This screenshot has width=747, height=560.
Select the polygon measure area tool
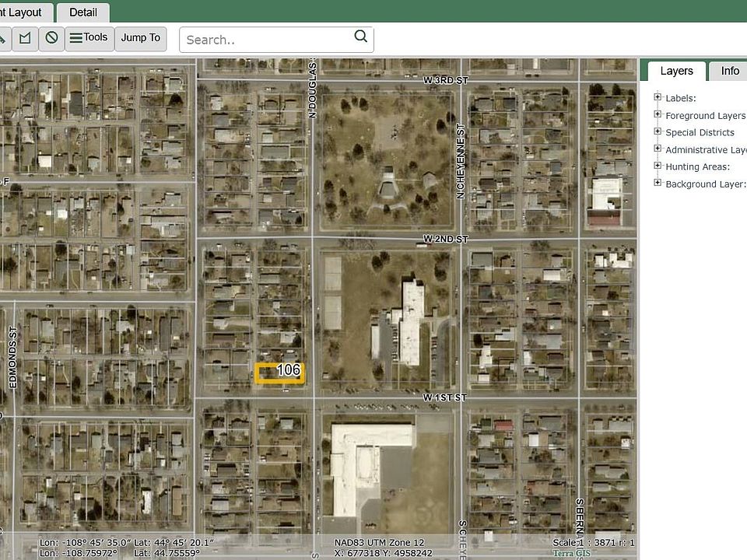click(25, 38)
